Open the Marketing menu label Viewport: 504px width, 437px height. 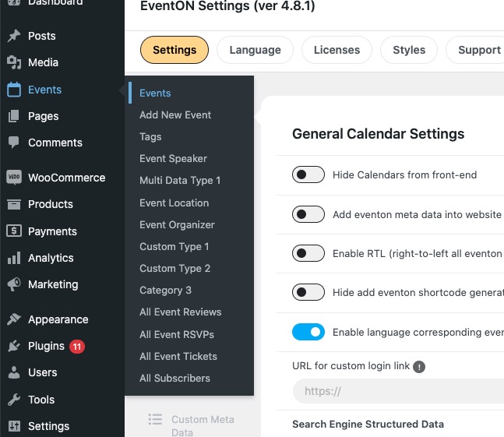(x=53, y=284)
